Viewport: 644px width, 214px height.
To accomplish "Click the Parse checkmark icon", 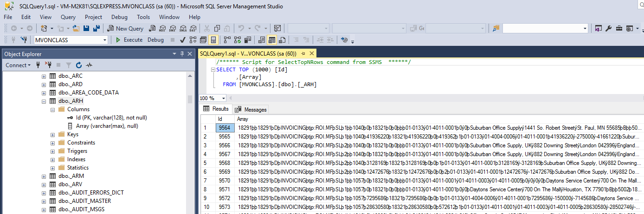I will point(183,40).
